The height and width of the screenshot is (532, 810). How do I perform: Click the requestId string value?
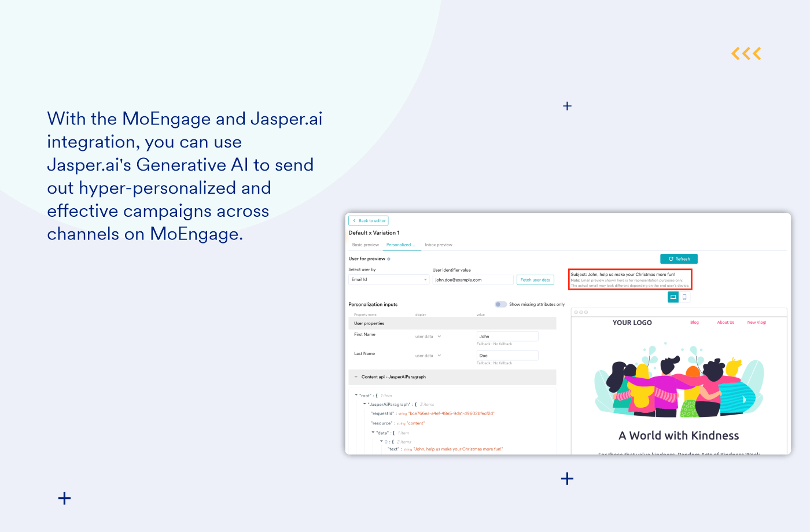coord(451,413)
